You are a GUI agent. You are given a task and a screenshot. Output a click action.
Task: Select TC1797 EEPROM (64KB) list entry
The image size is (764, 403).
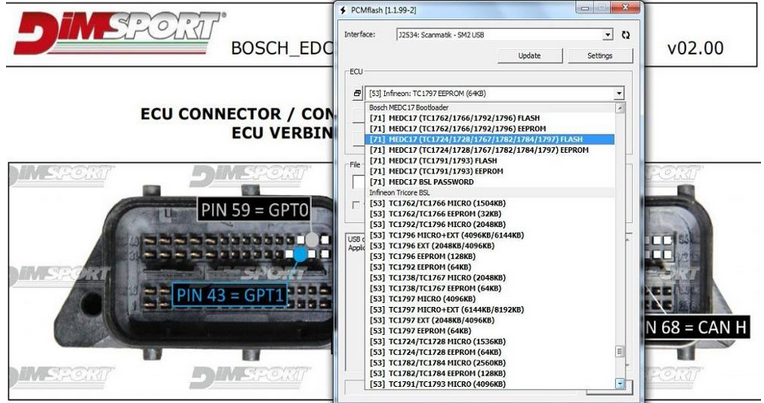489,331
